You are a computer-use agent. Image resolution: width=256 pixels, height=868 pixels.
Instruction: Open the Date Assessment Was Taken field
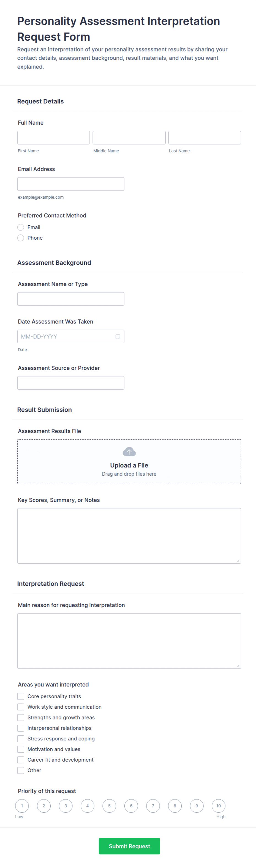71,336
